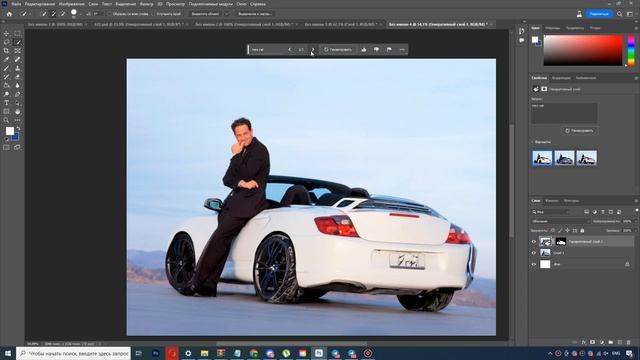This screenshot has height=360, width=640.
Task: Click Create new group folder icon
Action: 611,342
